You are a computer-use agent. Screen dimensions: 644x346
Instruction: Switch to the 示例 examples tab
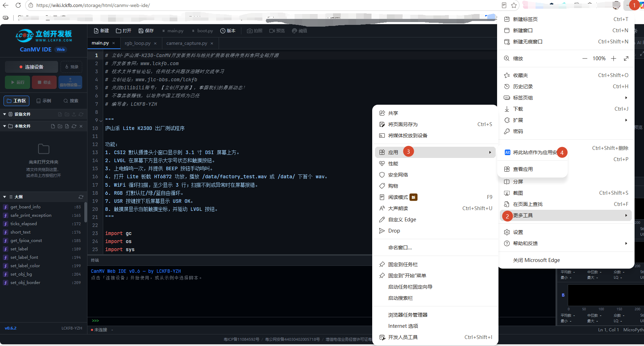(x=44, y=101)
